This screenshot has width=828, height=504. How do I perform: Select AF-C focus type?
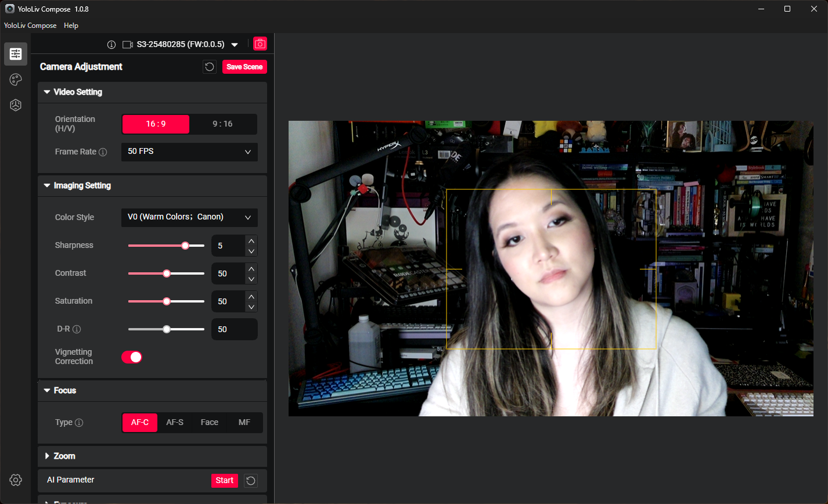tap(140, 423)
